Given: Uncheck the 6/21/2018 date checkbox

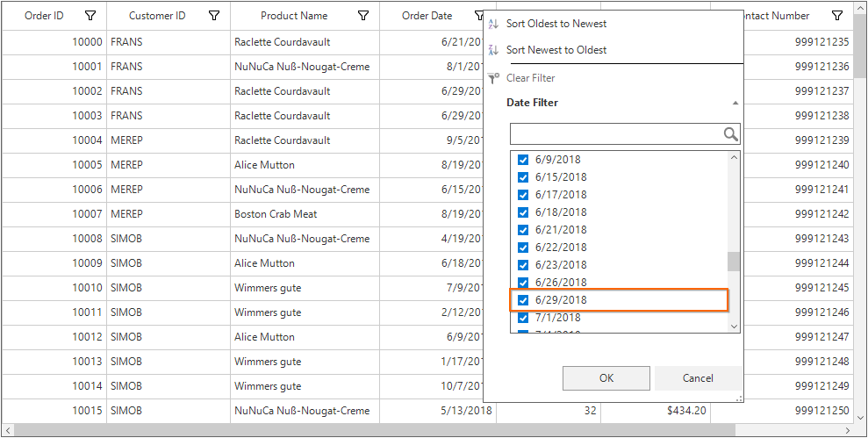Looking at the screenshot, I should click(x=522, y=230).
